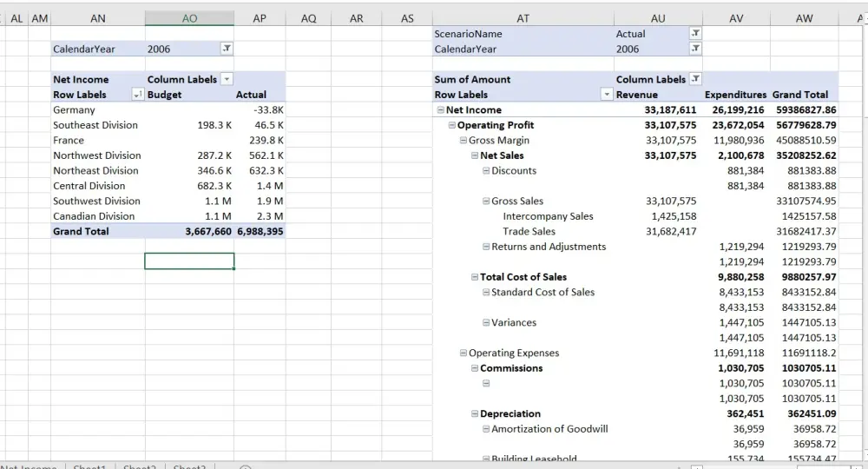Click the right pivot CalendarYear filter icon
Image resolution: width=868 pixels, height=469 pixels.
pyautogui.click(x=694, y=50)
